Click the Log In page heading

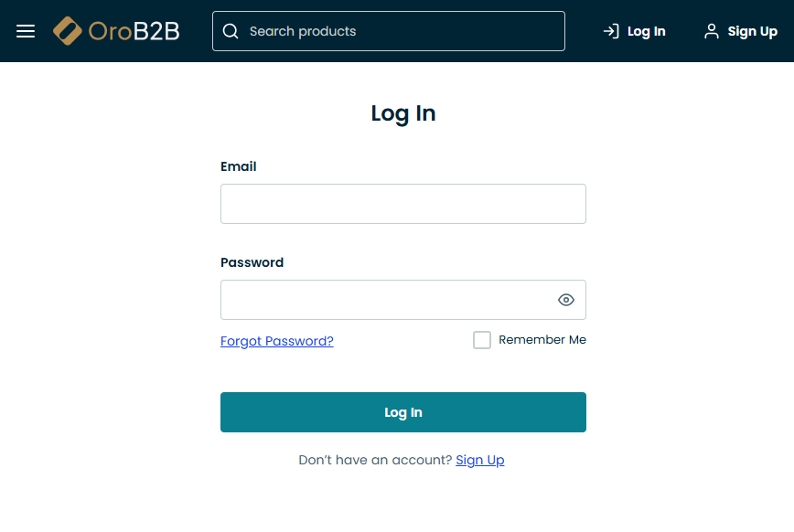[403, 113]
